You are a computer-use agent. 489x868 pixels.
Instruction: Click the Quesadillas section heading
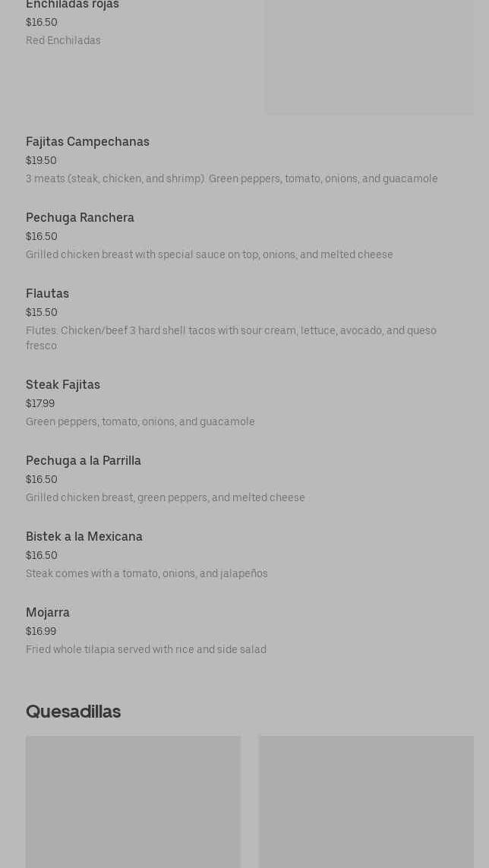coord(73,712)
